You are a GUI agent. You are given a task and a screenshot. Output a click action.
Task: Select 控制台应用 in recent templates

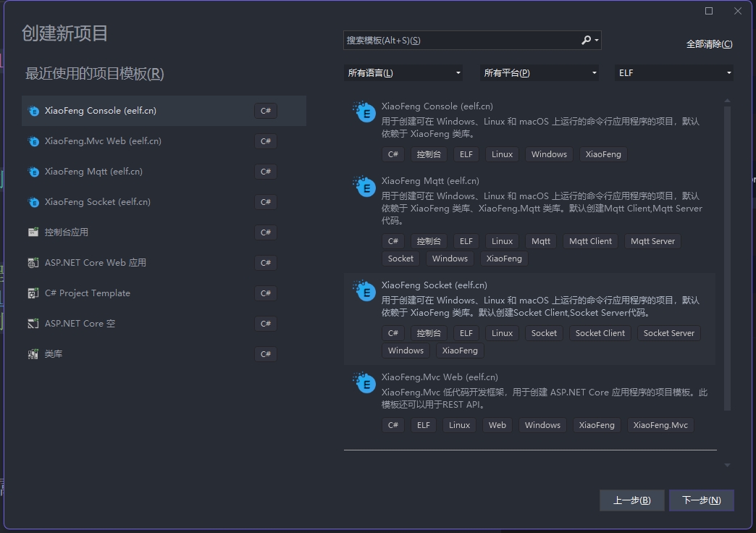164,232
